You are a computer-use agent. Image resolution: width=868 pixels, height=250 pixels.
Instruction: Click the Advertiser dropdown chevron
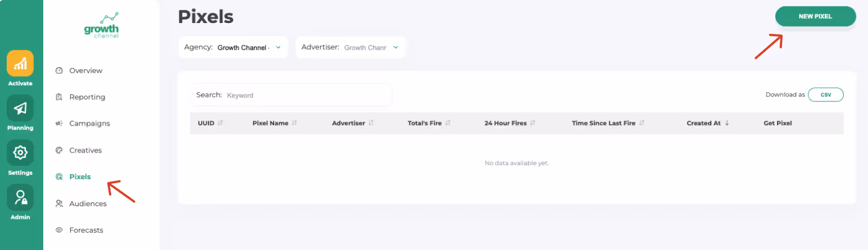(x=396, y=47)
